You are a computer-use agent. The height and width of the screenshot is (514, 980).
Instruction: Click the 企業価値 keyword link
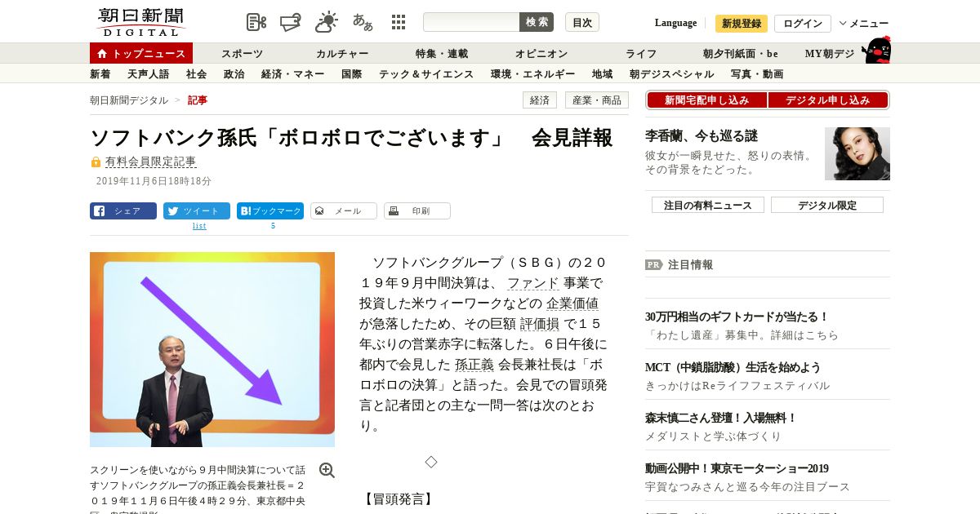(572, 304)
